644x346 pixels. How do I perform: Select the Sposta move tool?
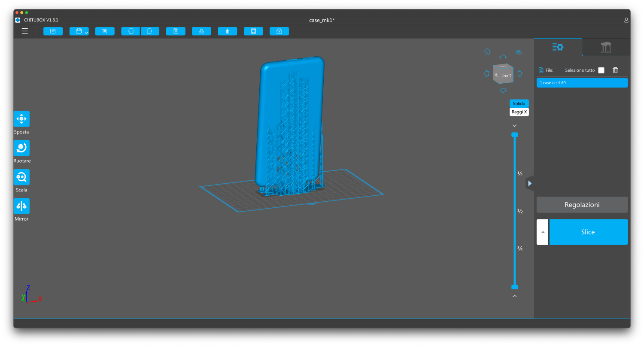pyautogui.click(x=21, y=119)
